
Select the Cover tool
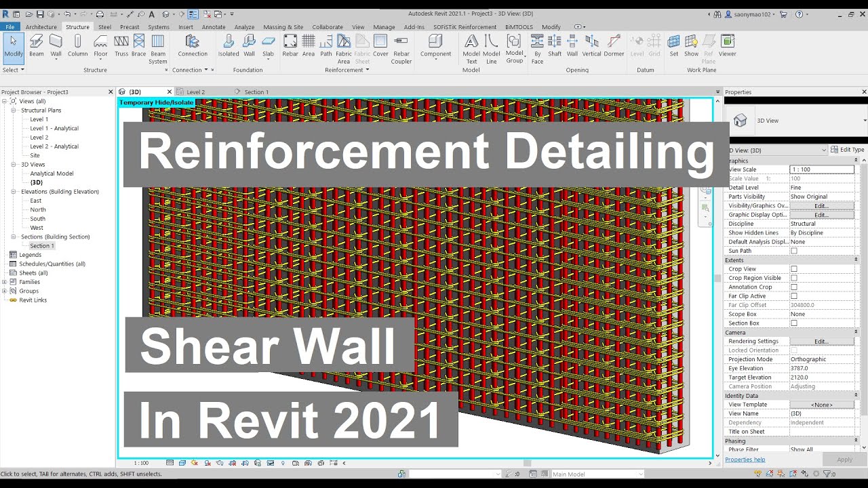380,46
